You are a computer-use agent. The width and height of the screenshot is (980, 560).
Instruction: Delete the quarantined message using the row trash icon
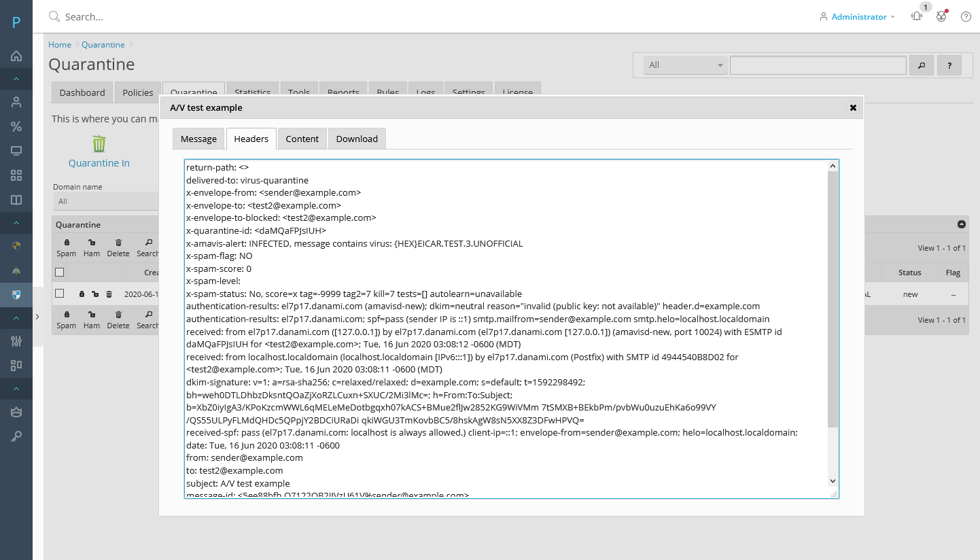(109, 294)
